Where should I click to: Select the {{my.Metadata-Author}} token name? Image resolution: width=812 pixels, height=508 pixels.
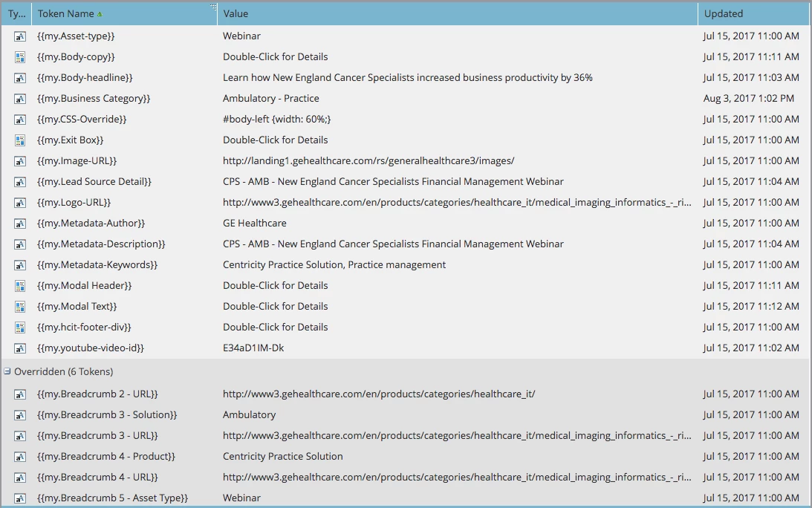tap(91, 223)
